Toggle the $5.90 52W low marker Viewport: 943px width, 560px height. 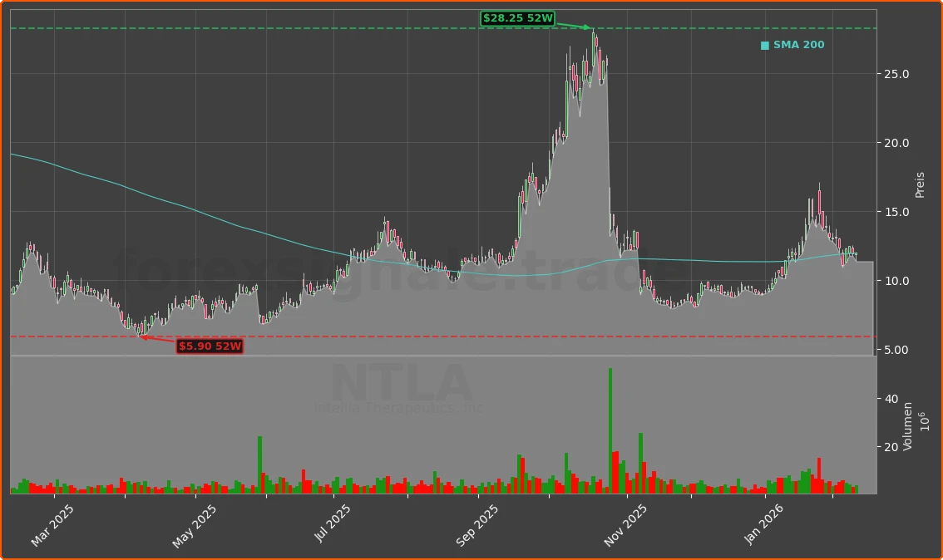[209, 346]
